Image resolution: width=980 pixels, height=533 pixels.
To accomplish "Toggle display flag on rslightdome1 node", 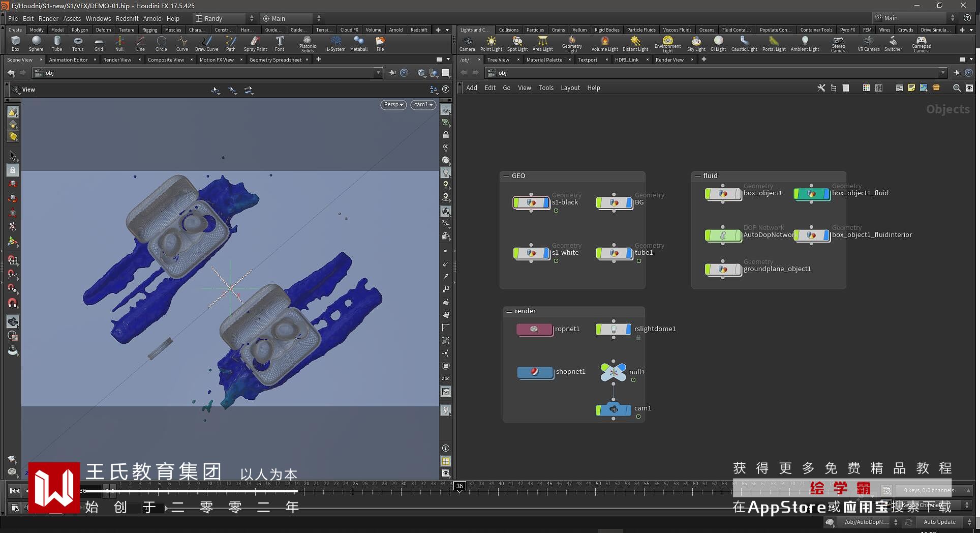I will [x=628, y=330].
